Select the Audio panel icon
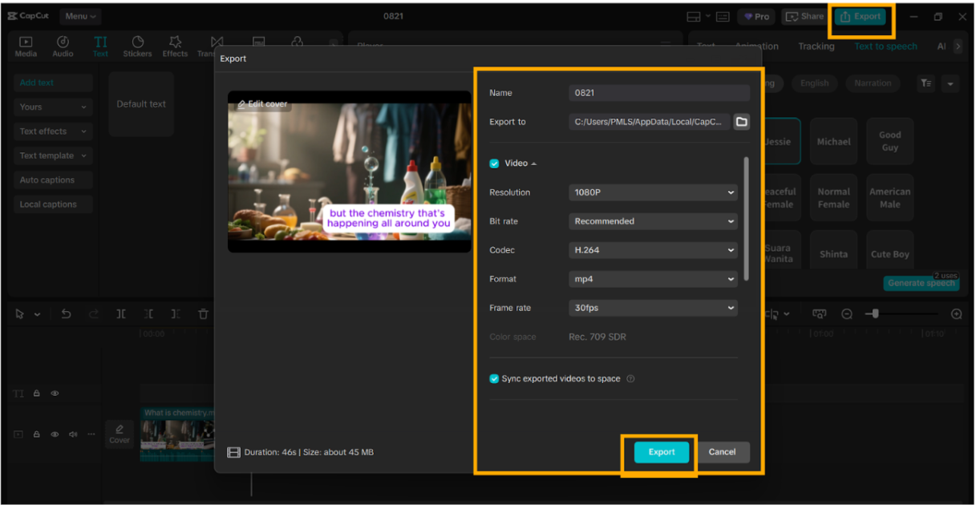Image resolution: width=980 pixels, height=509 pixels. point(62,46)
